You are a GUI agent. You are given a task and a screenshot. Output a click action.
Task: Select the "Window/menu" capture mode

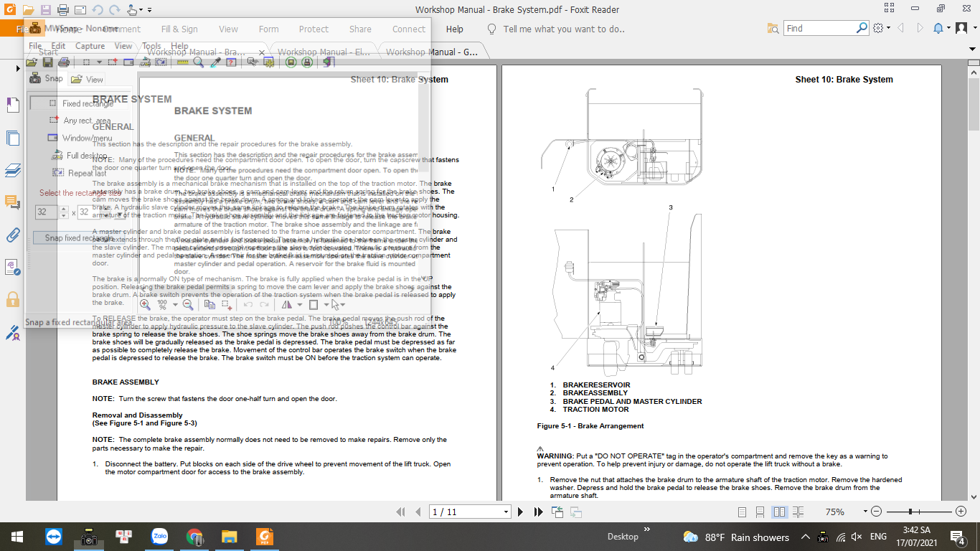[x=87, y=138]
